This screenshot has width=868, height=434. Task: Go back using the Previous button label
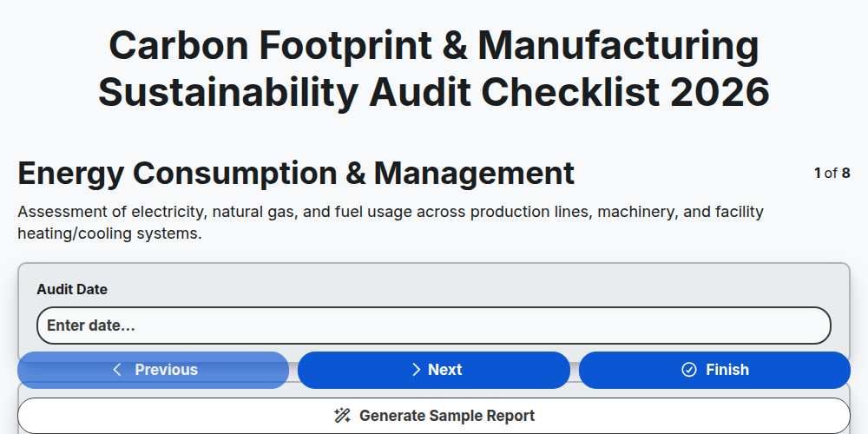point(166,370)
